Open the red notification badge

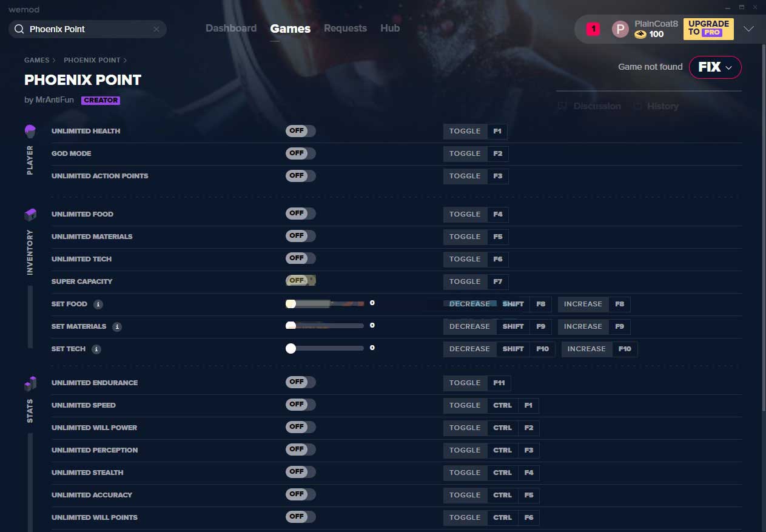[x=593, y=29]
